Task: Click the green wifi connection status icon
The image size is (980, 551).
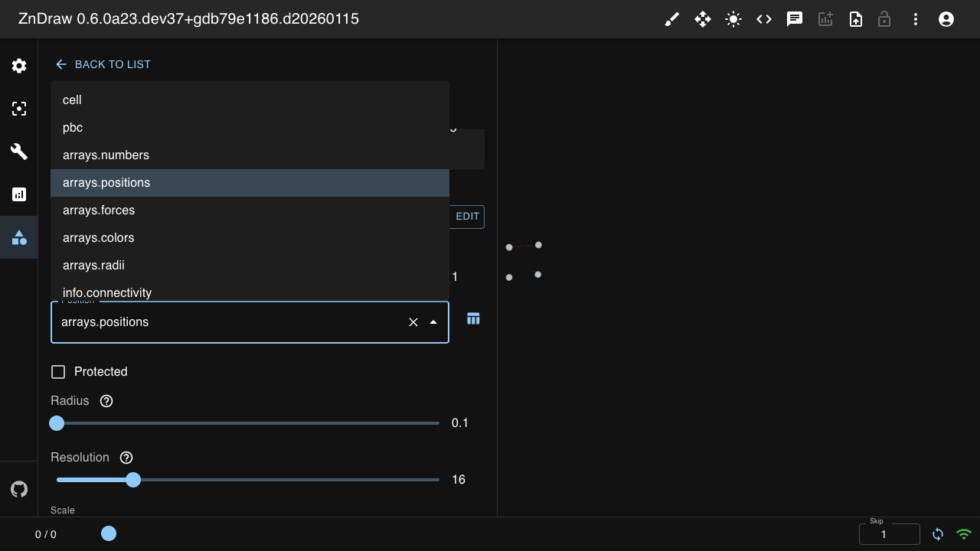Action: pos(964,534)
